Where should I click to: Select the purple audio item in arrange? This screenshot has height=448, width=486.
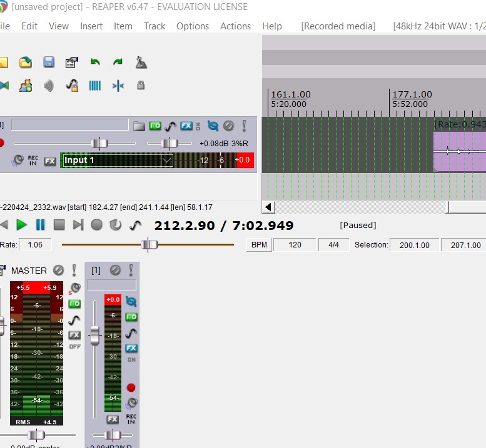(460, 151)
